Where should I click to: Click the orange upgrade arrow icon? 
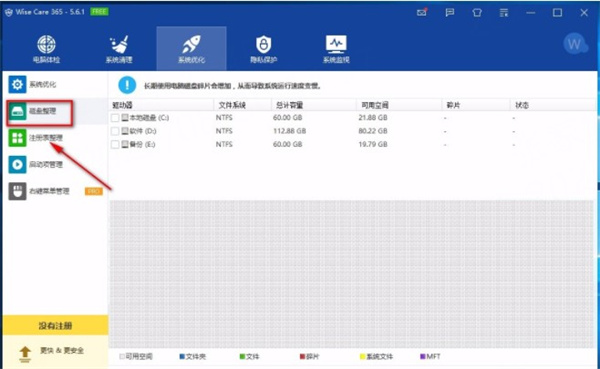[25, 354]
